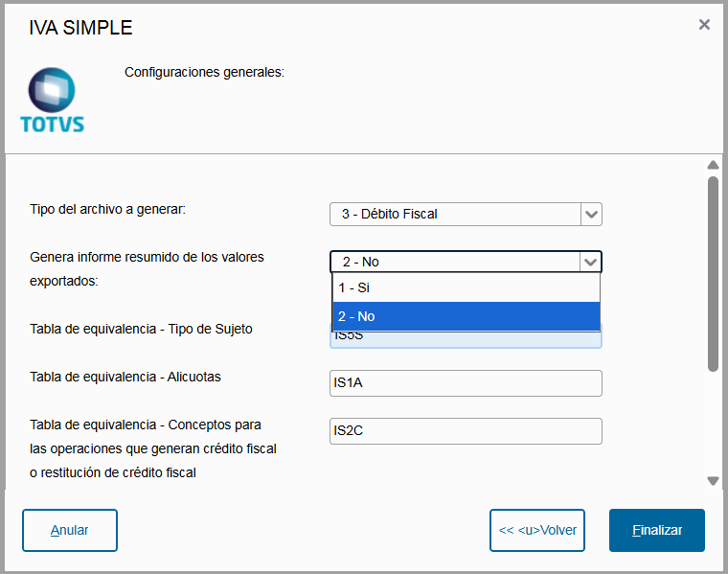
Task: Collapse the informe resumido dropdown arrow
Action: coord(590,262)
